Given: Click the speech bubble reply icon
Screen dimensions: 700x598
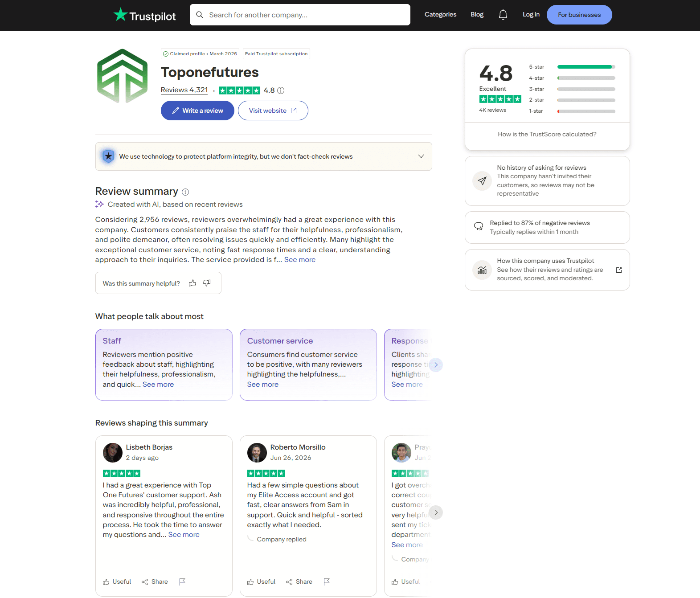Looking at the screenshot, I should (x=479, y=226).
